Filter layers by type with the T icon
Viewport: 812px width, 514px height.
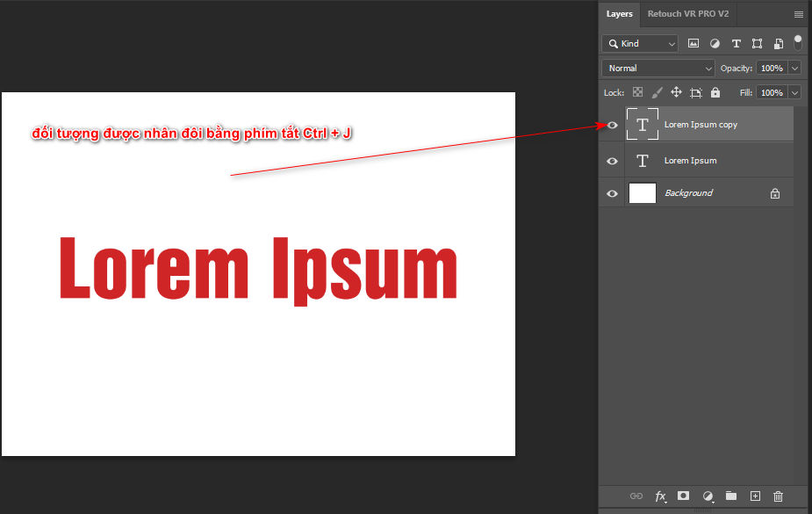coord(736,43)
